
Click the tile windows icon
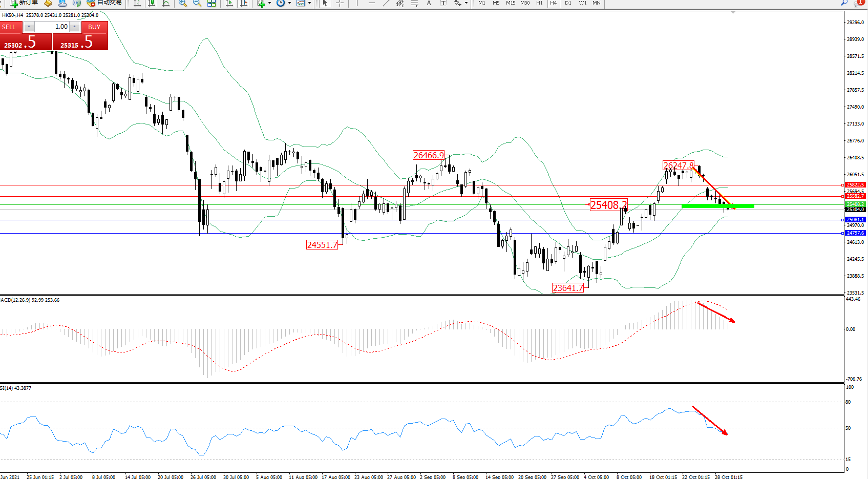tap(211, 3)
